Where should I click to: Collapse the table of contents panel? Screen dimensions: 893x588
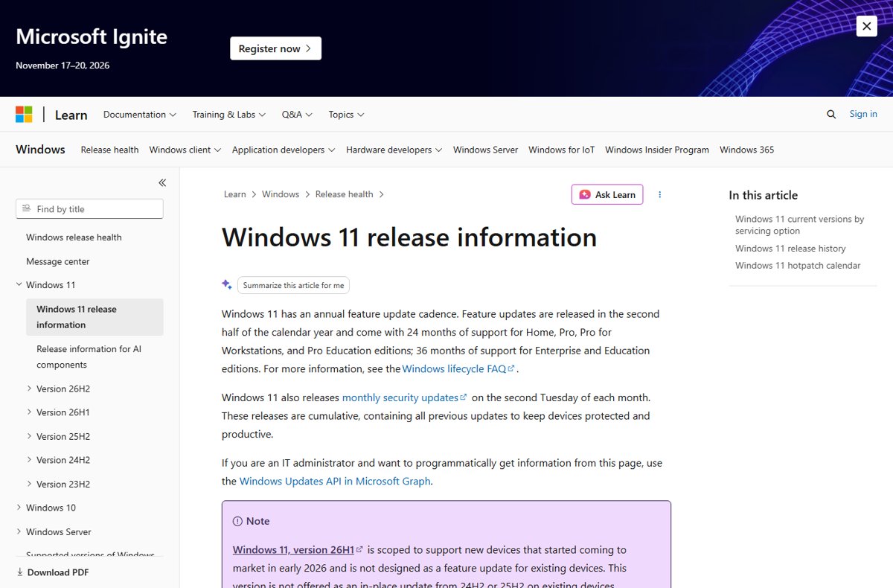(162, 182)
